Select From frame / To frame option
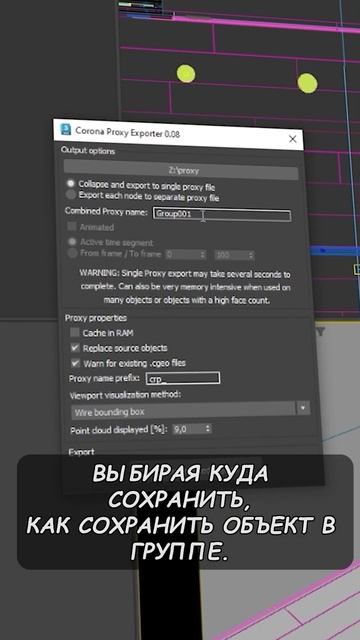 click(72, 253)
